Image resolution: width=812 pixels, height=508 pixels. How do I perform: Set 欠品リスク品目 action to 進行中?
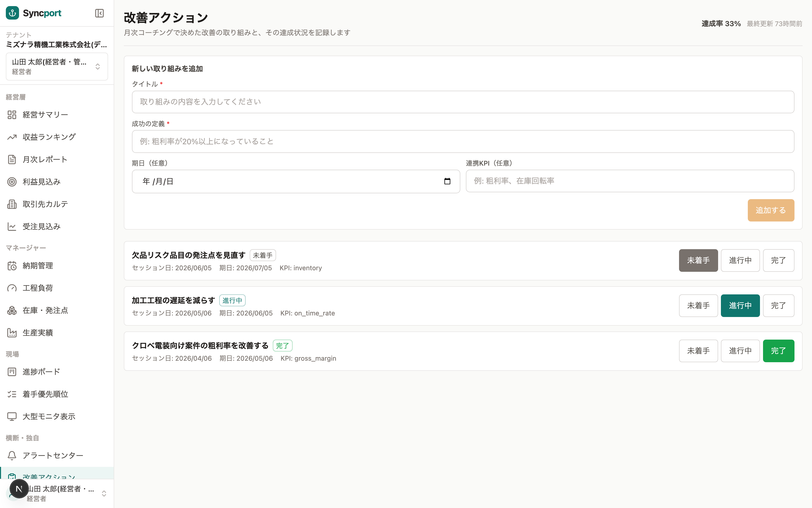(x=740, y=260)
